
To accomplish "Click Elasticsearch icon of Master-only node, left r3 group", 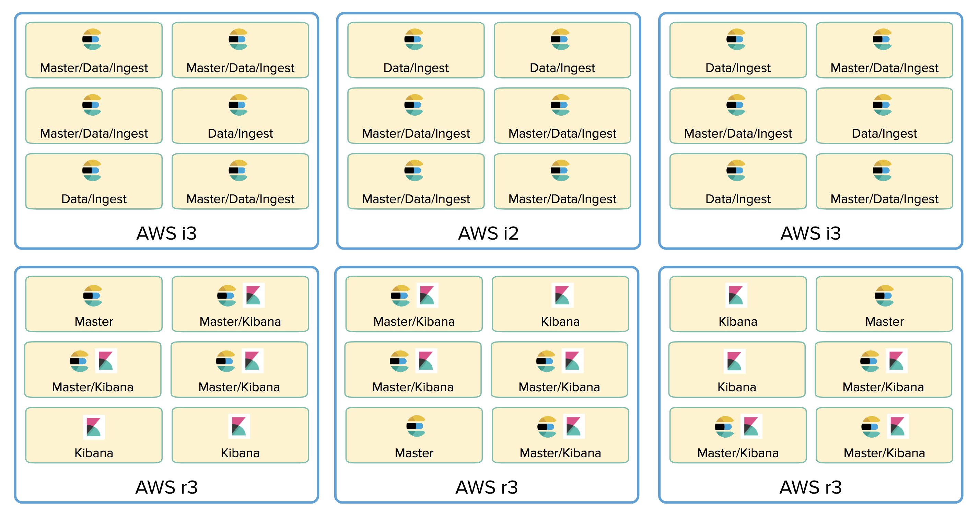I will pyautogui.click(x=92, y=296).
